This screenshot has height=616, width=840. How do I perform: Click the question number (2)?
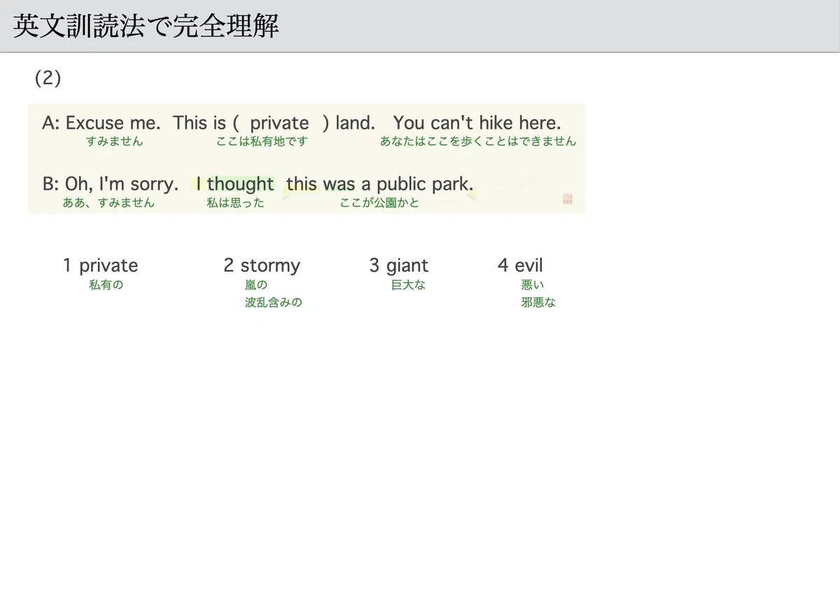click(48, 78)
